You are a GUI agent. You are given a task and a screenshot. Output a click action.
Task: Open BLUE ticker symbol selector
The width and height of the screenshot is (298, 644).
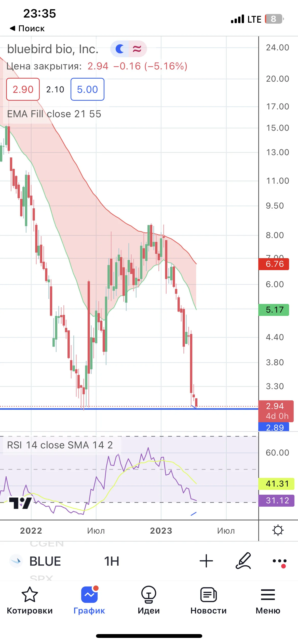[45, 561]
